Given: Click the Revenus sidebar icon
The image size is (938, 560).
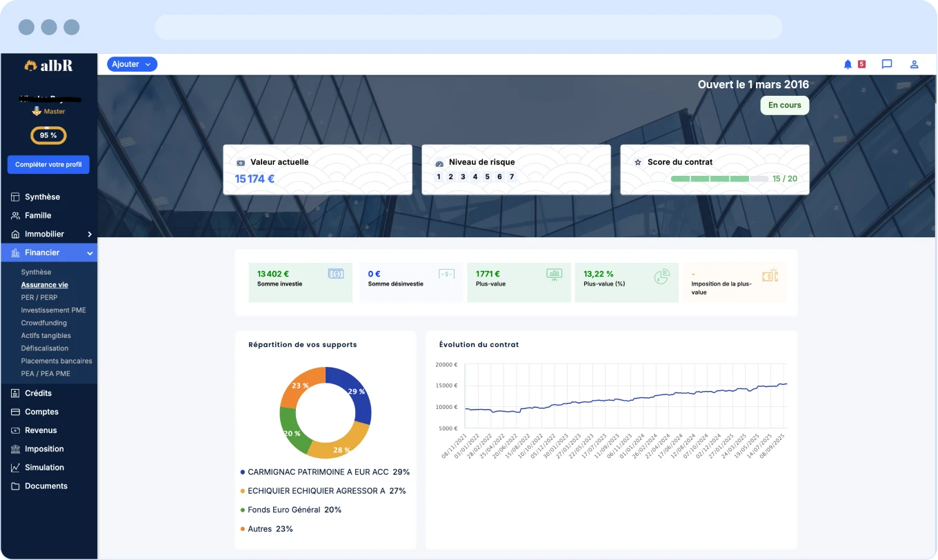Looking at the screenshot, I should 15,430.
